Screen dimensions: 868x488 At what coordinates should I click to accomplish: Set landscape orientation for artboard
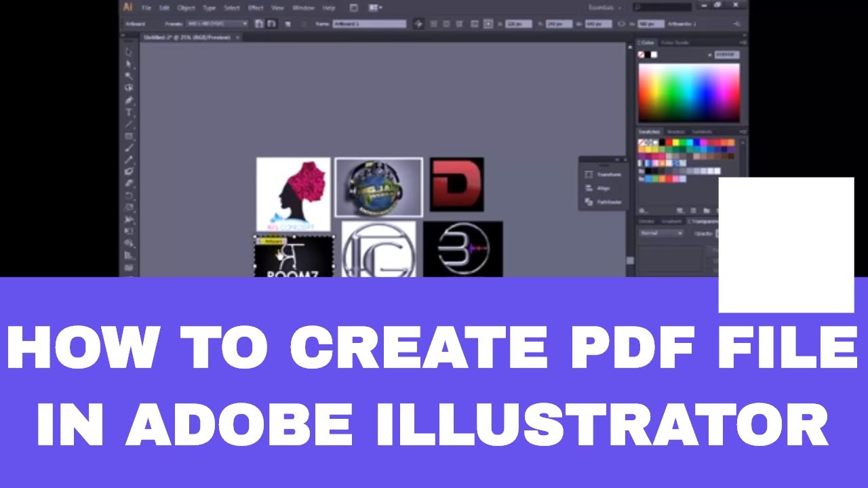click(271, 24)
